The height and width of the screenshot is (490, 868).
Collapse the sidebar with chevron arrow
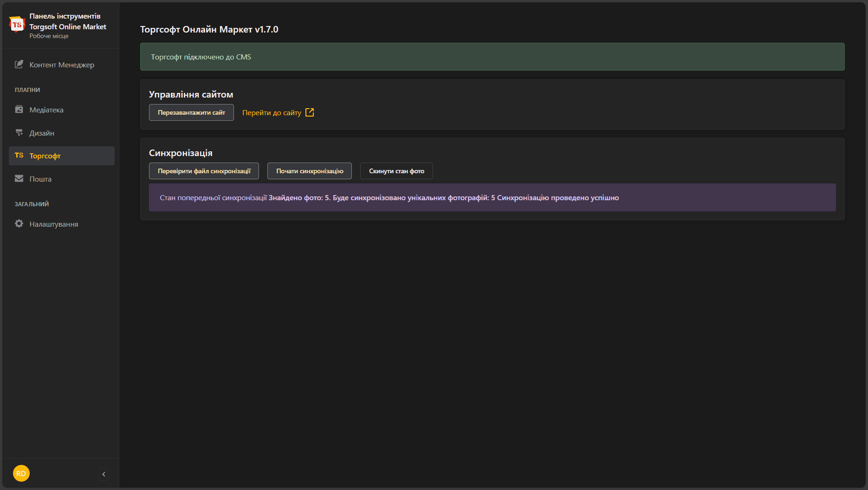tap(104, 474)
